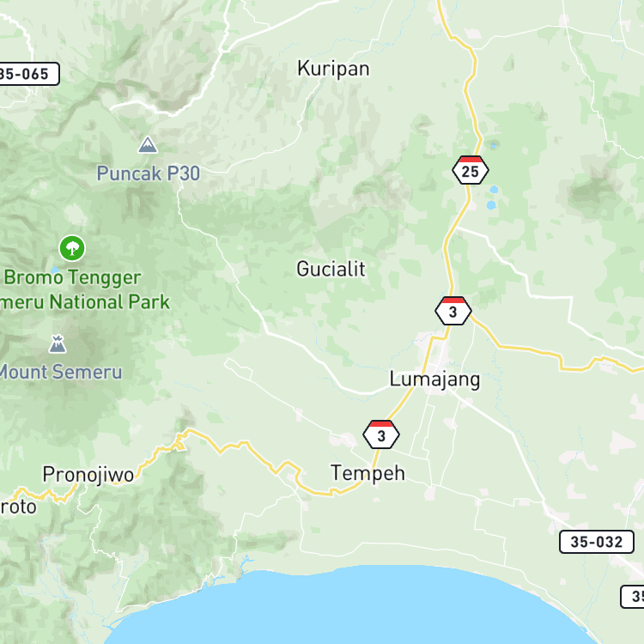Click the Kuripan place label
Screen dimensions: 644x644
333,69
